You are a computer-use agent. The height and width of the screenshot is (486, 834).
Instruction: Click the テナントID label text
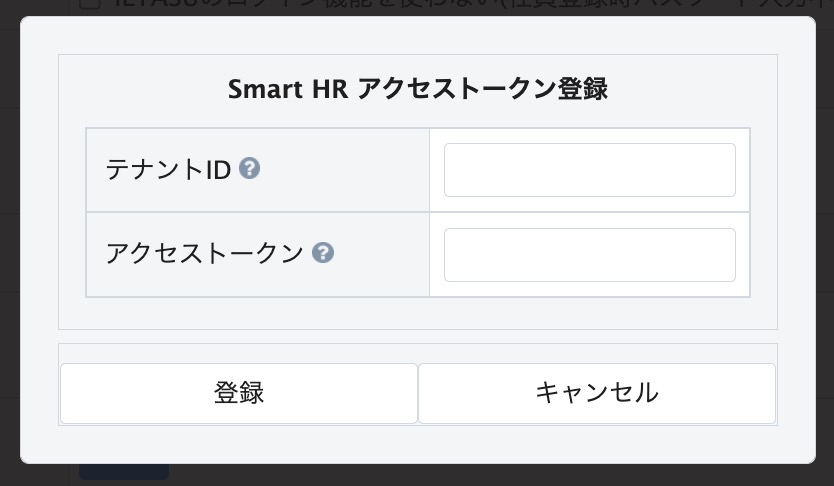click(168, 170)
